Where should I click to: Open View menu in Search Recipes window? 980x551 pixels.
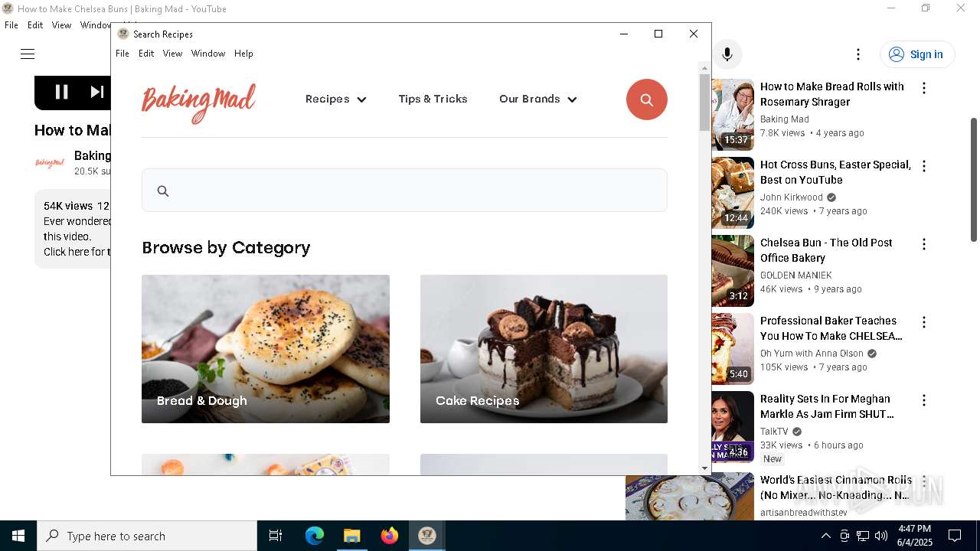pos(172,54)
